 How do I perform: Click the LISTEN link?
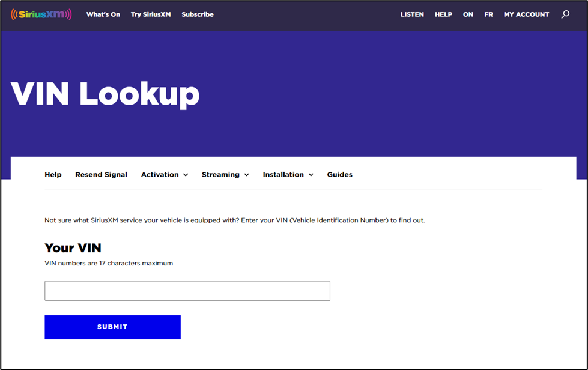412,14
